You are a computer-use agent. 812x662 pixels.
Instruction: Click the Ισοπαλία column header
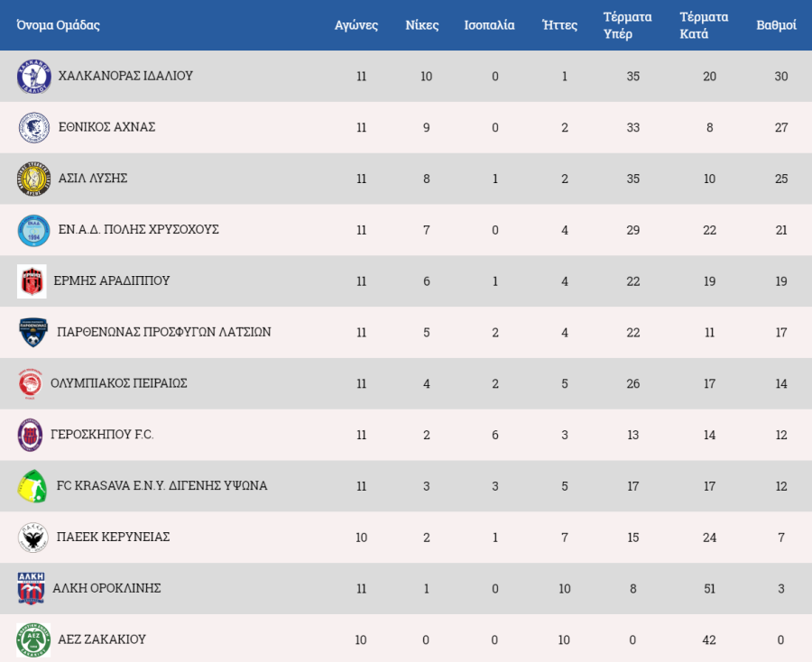[489, 25]
